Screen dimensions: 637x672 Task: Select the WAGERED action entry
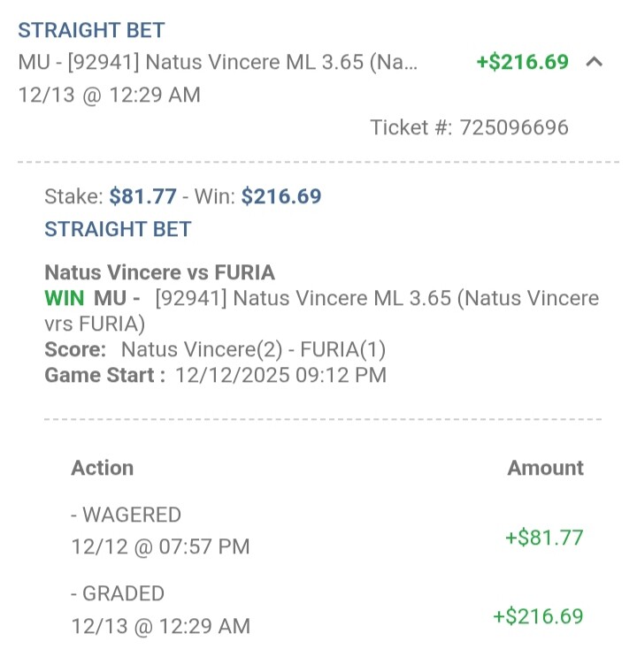126,515
